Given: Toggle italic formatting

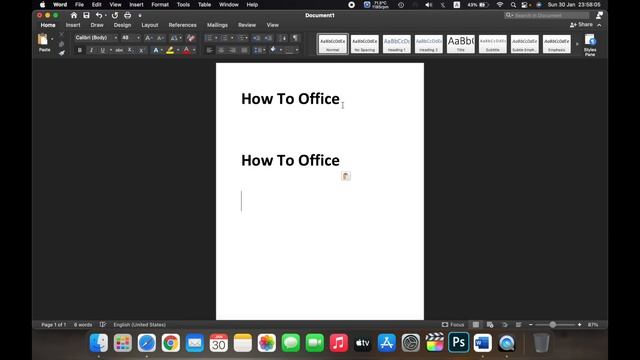Looking at the screenshot, I should pyautogui.click(x=91, y=50).
